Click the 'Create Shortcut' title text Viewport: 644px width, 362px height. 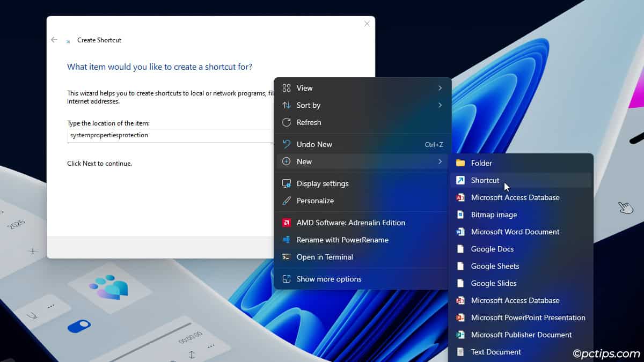coord(99,40)
